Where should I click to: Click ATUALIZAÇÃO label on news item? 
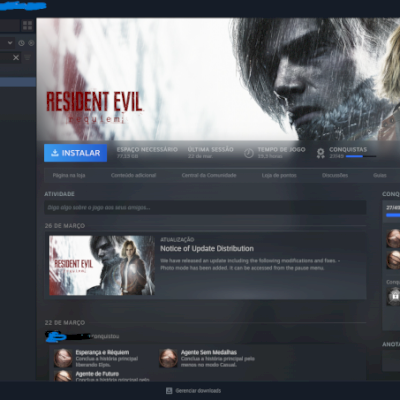(177, 239)
